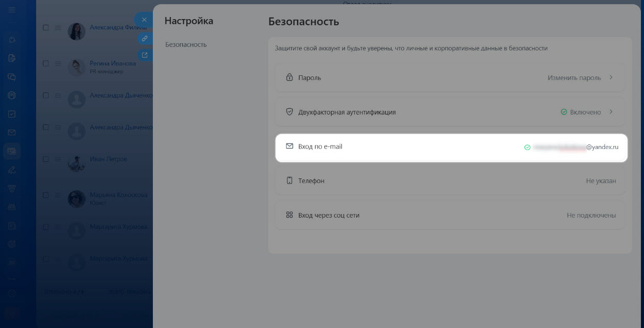Select Безопасность in the left settings menu
644x328 pixels.
click(186, 45)
